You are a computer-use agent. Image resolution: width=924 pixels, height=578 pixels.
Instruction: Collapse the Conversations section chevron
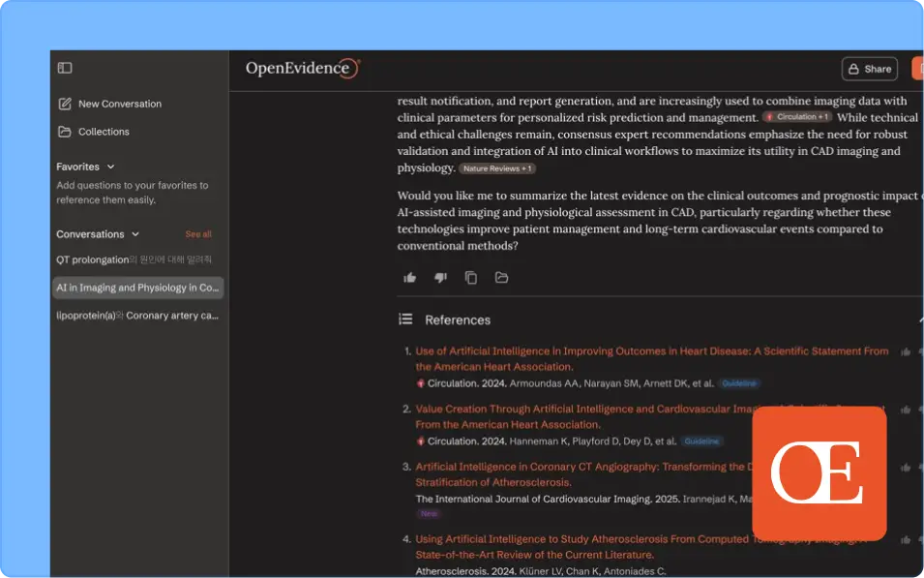click(x=135, y=234)
